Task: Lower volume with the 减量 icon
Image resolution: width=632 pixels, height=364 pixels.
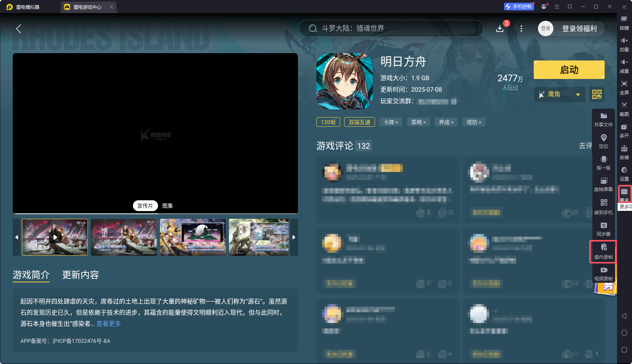Action: coord(624,66)
